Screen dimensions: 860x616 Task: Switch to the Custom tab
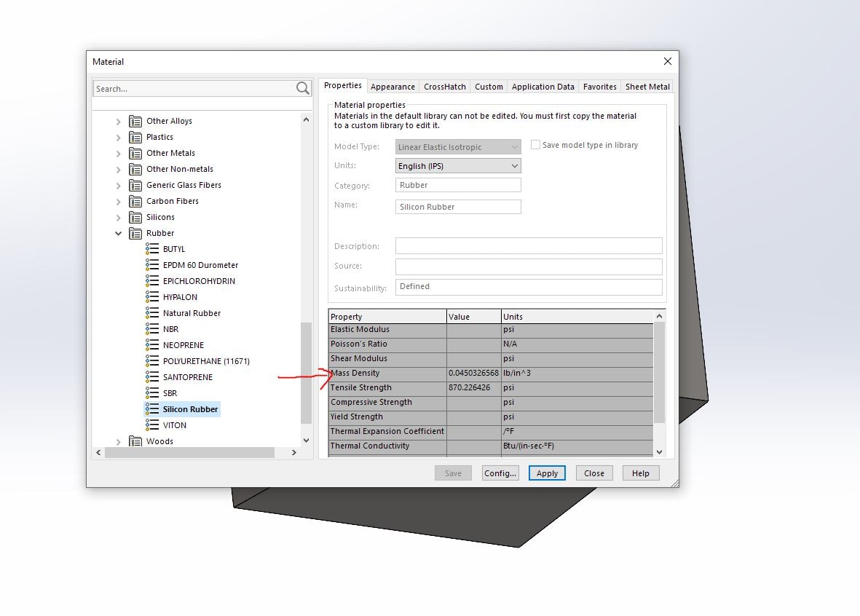(489, 87)
